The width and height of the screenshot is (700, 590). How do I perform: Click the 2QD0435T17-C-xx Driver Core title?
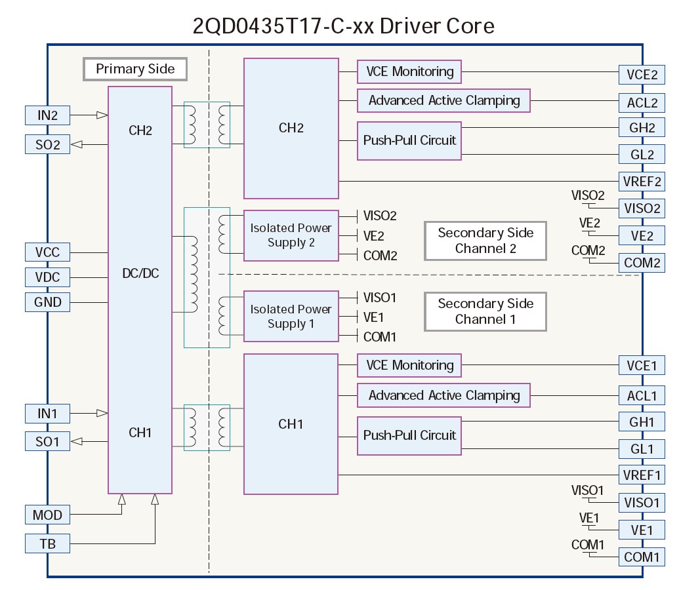[x=343, y=26]
